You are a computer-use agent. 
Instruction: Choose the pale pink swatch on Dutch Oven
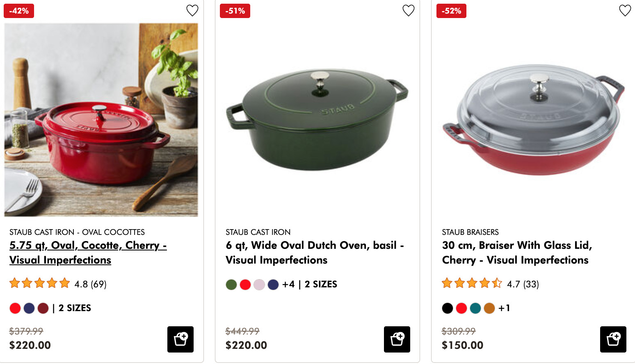(259, 284)
